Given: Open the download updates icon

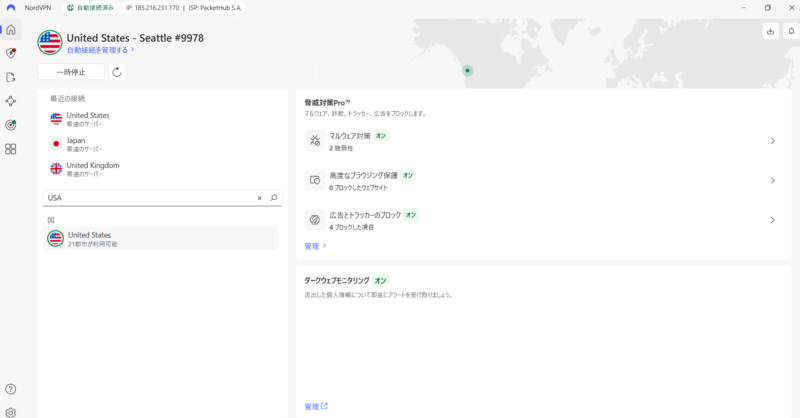Looking at the screenshot, I should 770,31.
